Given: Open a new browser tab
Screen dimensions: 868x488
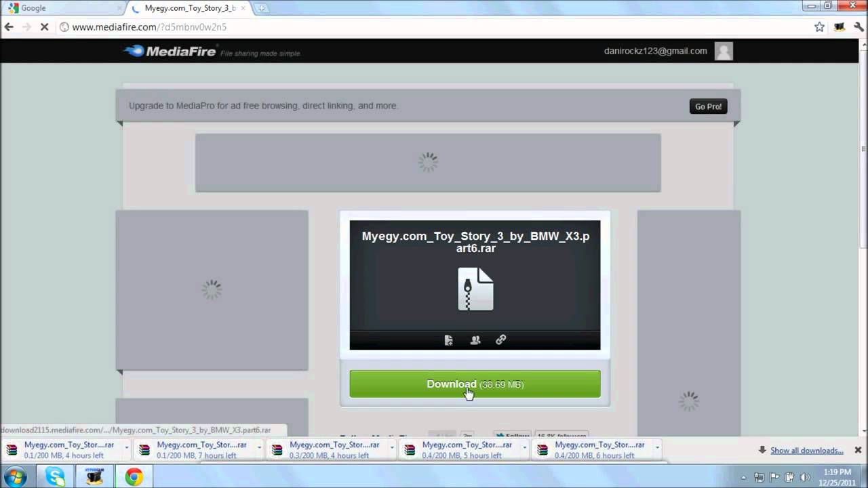Looking at the screenshot, I should 262,8.
